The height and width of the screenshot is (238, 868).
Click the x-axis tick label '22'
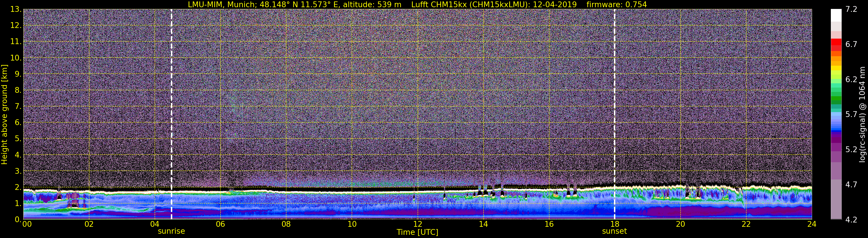(746, 224)
